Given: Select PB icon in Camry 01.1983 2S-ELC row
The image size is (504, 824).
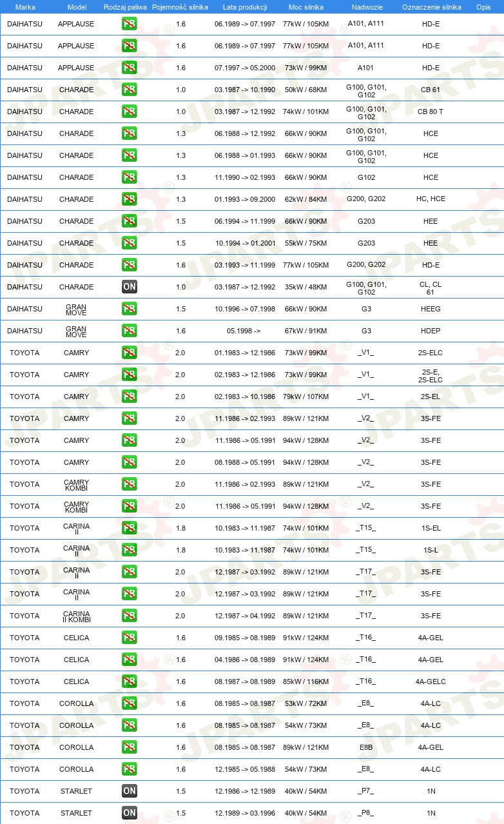Looking at the screenshot, I should [129, 353].
